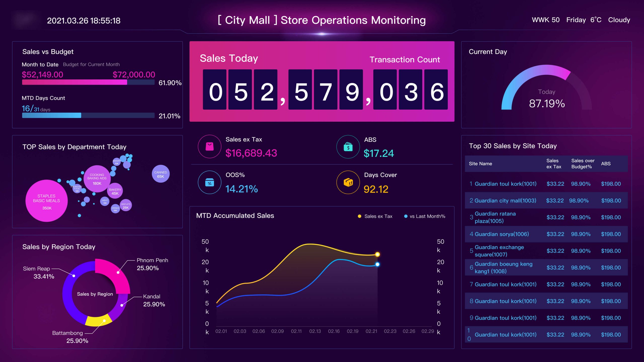The height and width of the screenshot is (362, 644).
Task: Click the $72,000.00 budget value
Action: (x=134, y=75)
